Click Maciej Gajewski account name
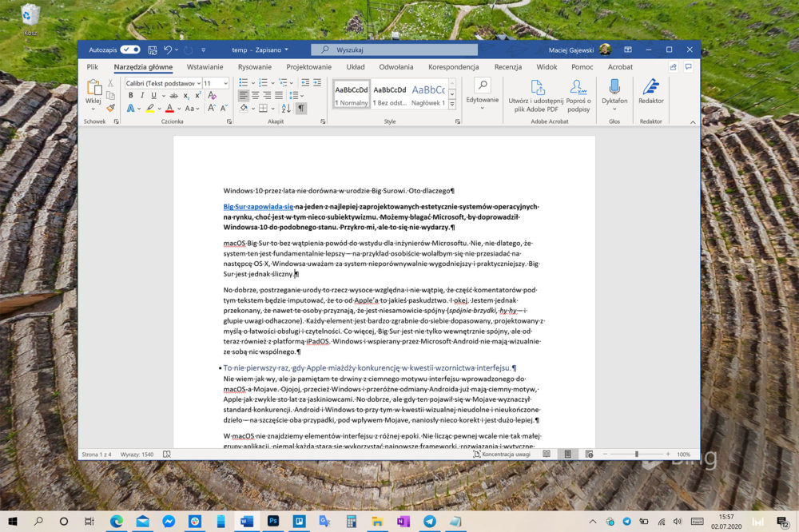This screenshot has height=532, width=799. click(x=570, y=50)
